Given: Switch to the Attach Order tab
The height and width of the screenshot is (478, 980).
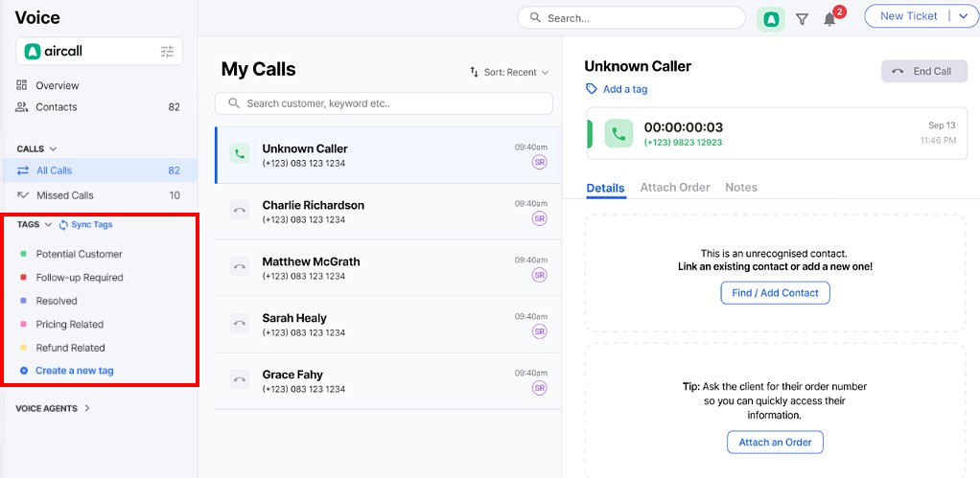Looking at the screenshot, I should click(x=675, y=187).
